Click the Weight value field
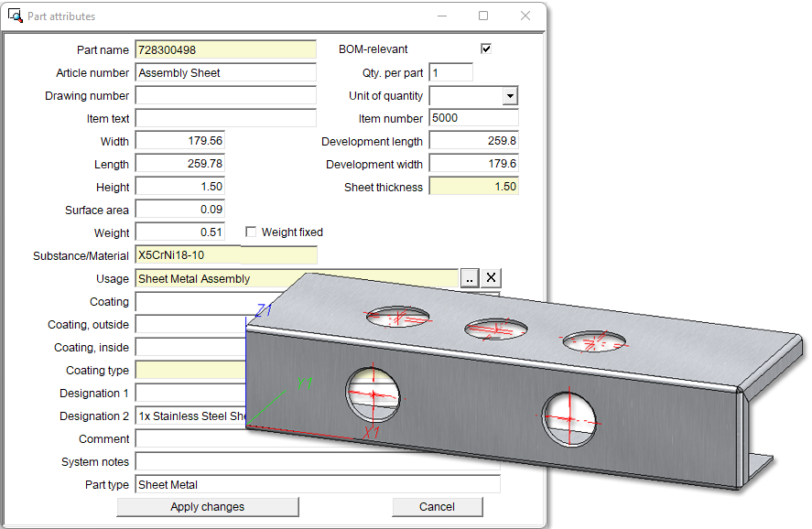Screen dimensions: 812x529 tap(180, 232)
